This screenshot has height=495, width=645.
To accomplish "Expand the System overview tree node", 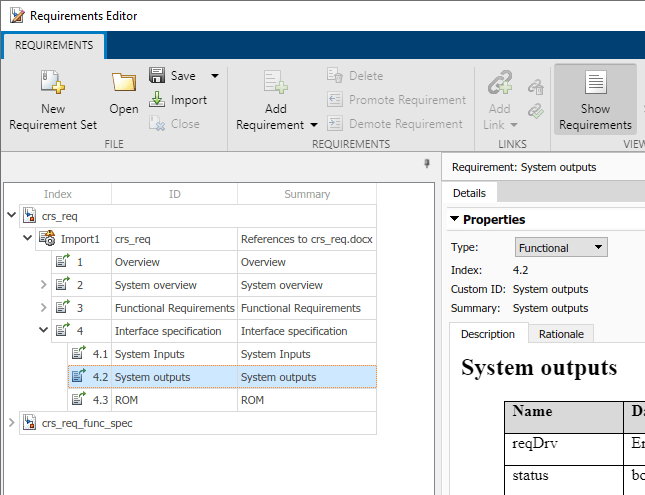I will (x=43, y=285).
